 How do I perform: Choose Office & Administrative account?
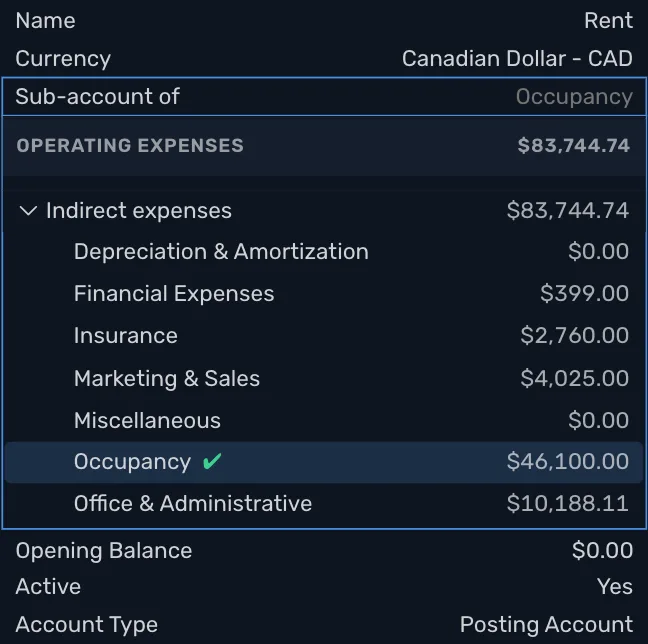click(x=324, y=503)
